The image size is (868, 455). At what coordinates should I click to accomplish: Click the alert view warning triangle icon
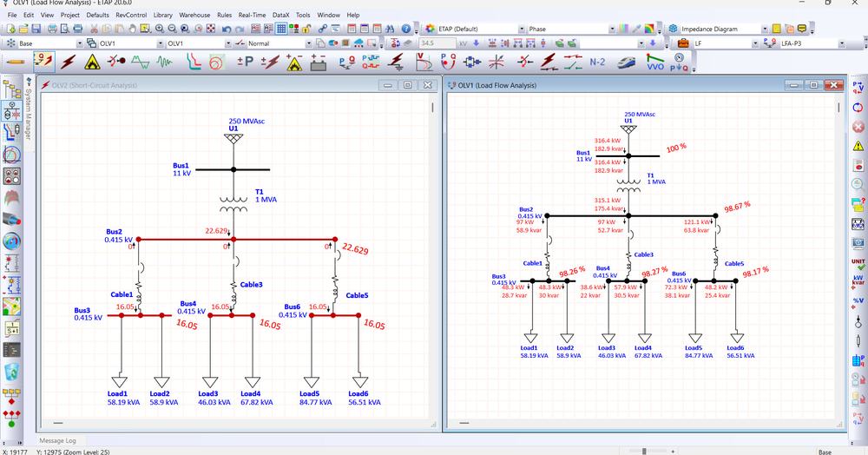(x=858, y=146)
